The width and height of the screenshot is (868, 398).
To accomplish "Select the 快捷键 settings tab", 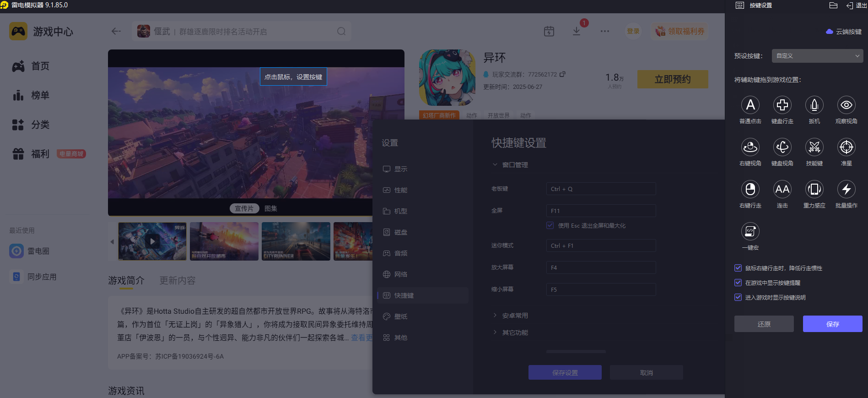I will [423, 295].
